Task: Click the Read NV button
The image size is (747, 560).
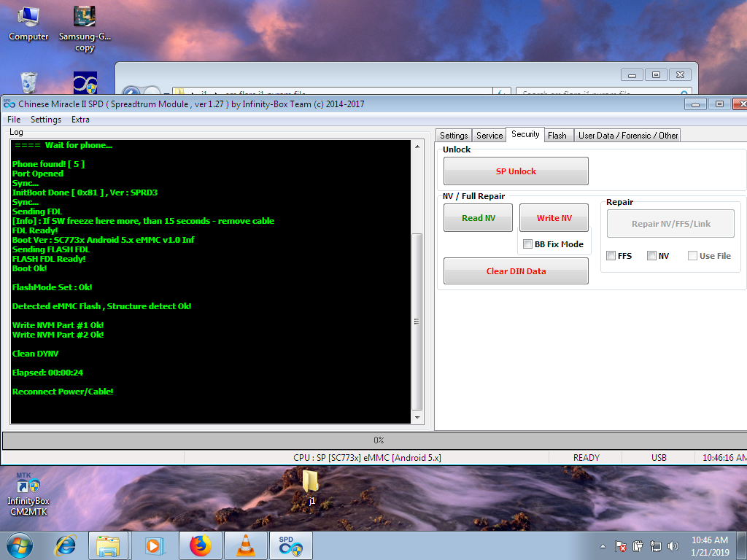Action: 478,217
